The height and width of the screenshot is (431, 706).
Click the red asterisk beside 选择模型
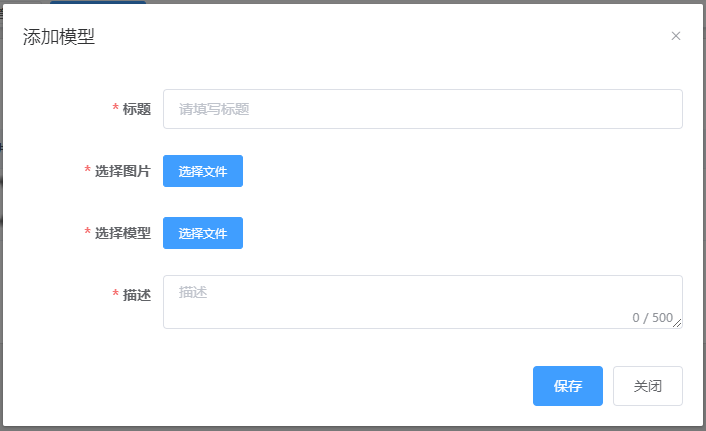tap(87, 231)
